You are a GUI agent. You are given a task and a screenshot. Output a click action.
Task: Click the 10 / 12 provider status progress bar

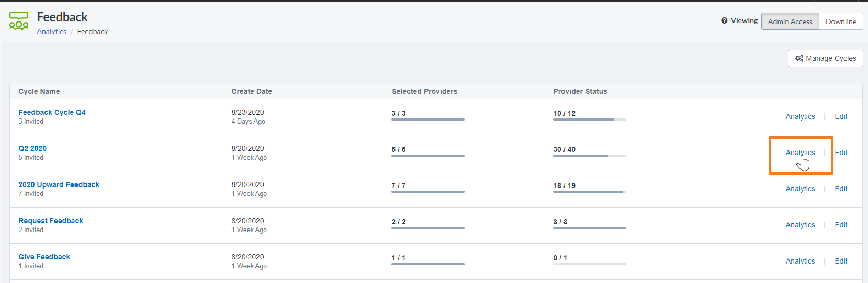tap(590, 119)
